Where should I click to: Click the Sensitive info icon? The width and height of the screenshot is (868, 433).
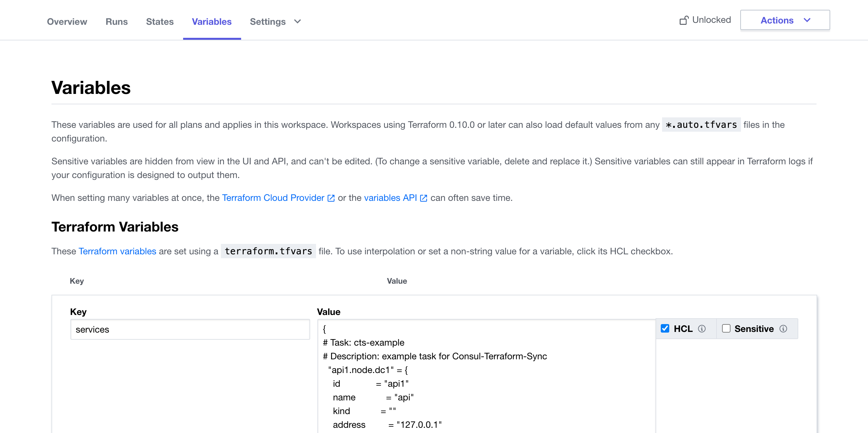click(x=783, y=329)
